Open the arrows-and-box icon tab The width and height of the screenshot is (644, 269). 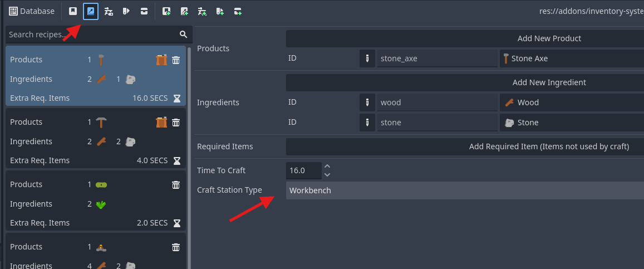pyautogui.click(x=109, y=11)
